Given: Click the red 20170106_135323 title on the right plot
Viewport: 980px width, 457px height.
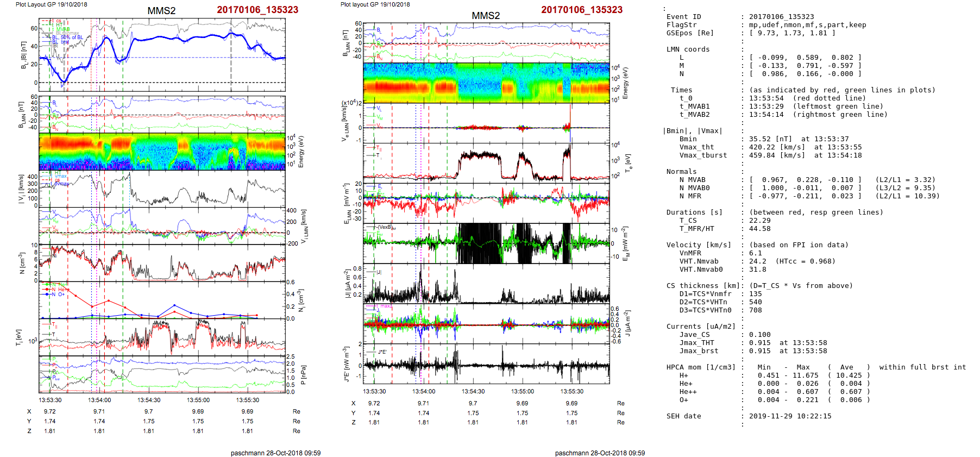Looking at the screenshot, I should (x=581, y=10).
